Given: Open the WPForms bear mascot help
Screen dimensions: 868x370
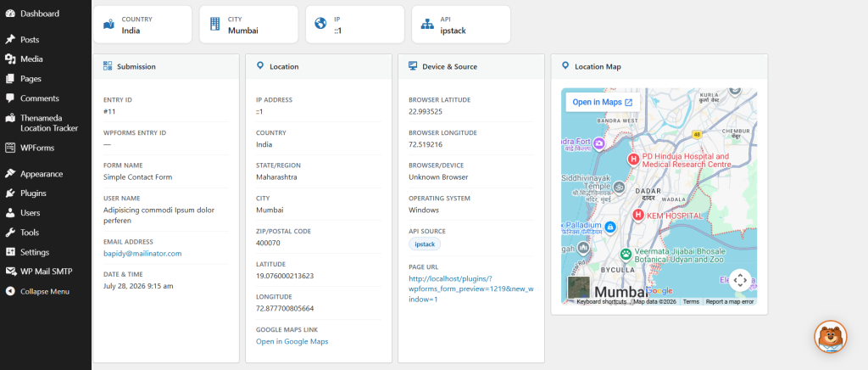Looking at the screenshot, I should coord(831,336).
